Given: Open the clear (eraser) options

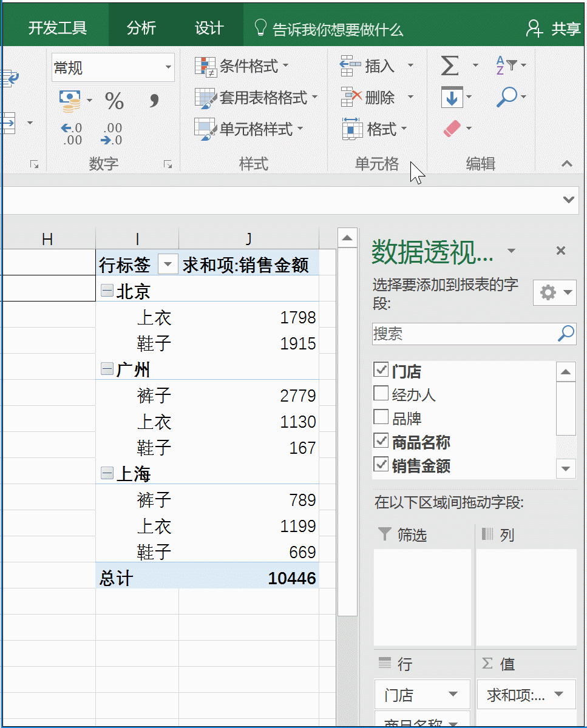Looking at the screenshot, I should click(x=453, y=129).
